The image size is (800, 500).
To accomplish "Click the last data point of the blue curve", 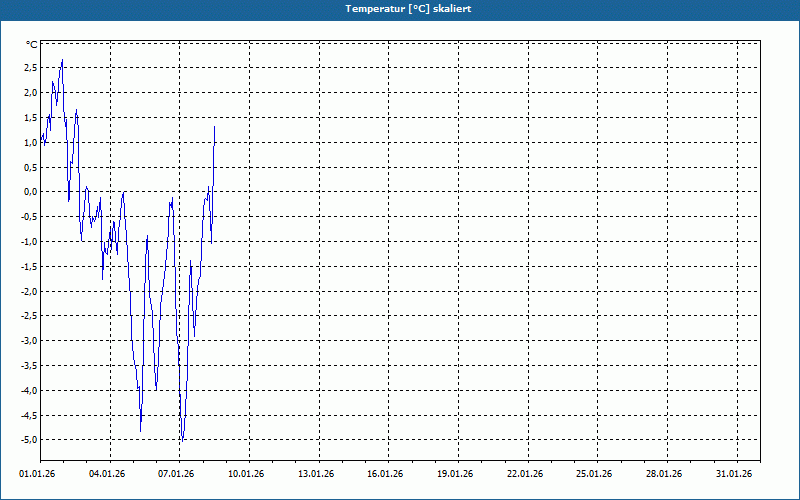I will [x=215, y=127].
